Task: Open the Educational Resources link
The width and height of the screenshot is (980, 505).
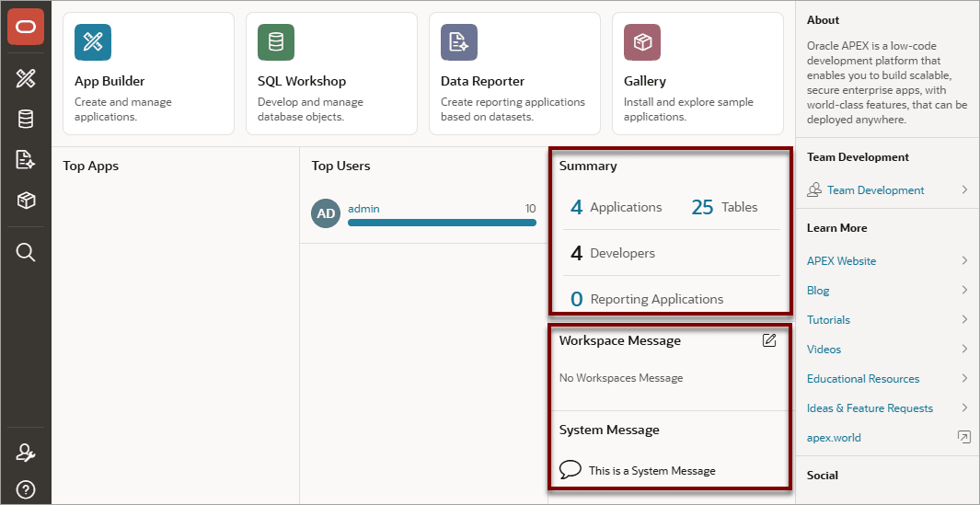Action: [x=863, y=378]
